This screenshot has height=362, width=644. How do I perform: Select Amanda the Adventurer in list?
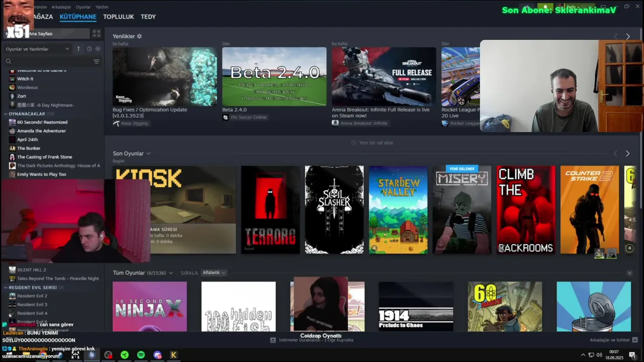tap(41, 131)
